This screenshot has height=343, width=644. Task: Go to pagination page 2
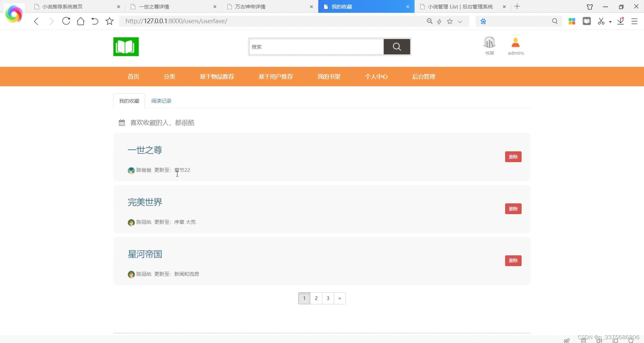[316, 298]
